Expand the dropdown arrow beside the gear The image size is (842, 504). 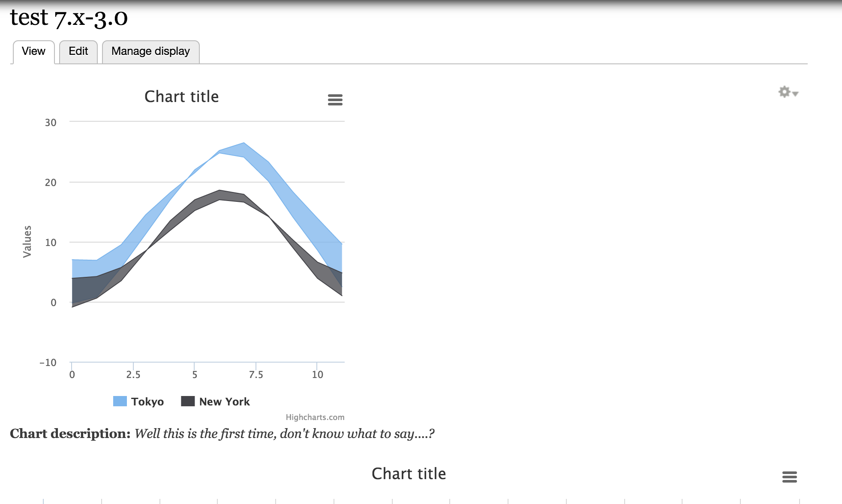click(x=795, y=93)
